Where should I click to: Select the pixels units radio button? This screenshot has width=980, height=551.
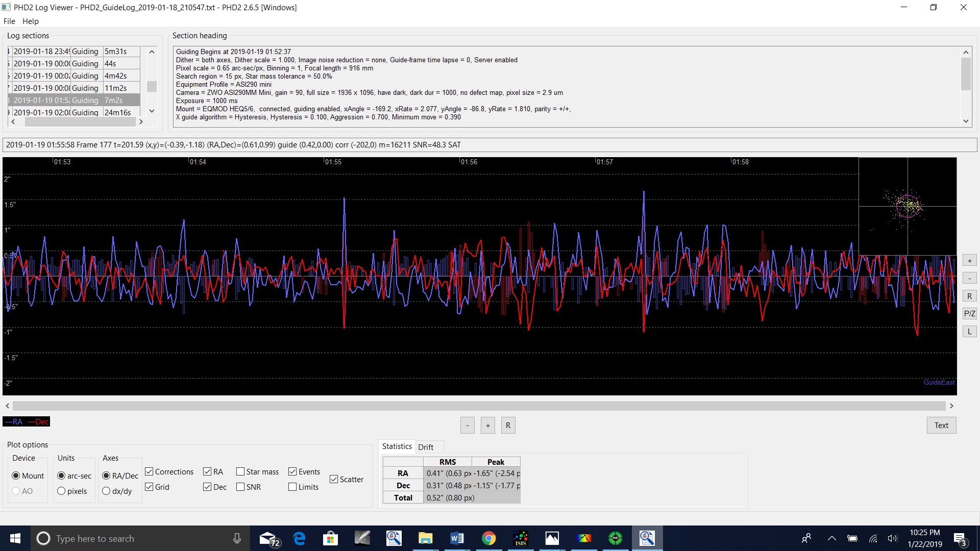click(61, 491)
